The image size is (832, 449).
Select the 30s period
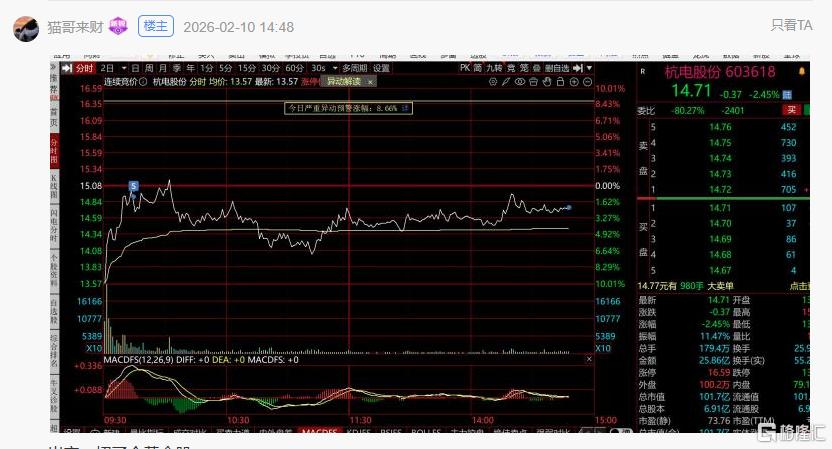pyautogui.click(x=318, y=68)
